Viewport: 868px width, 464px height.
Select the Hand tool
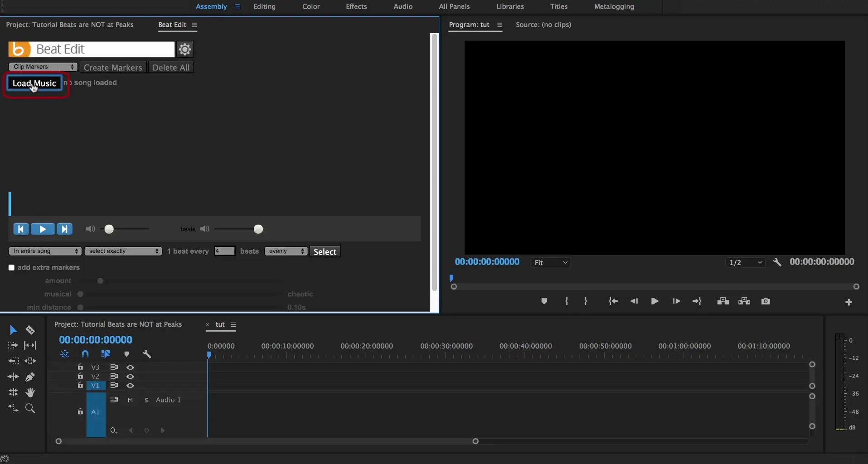(x=30, y=392)
